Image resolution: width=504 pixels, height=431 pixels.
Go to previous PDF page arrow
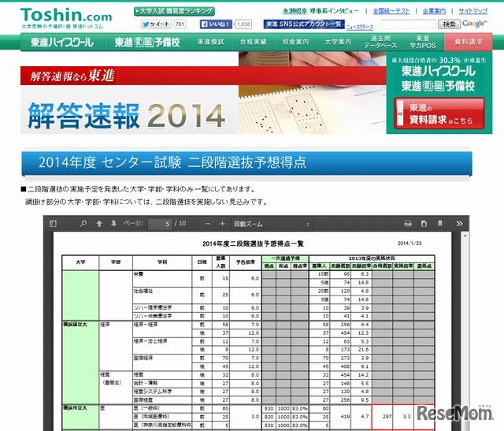pyautogui.click(x=99, y=224)
